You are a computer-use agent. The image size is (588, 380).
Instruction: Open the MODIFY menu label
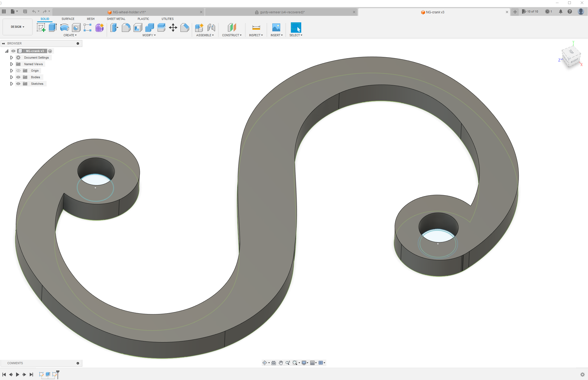click(x=149, y=35)
